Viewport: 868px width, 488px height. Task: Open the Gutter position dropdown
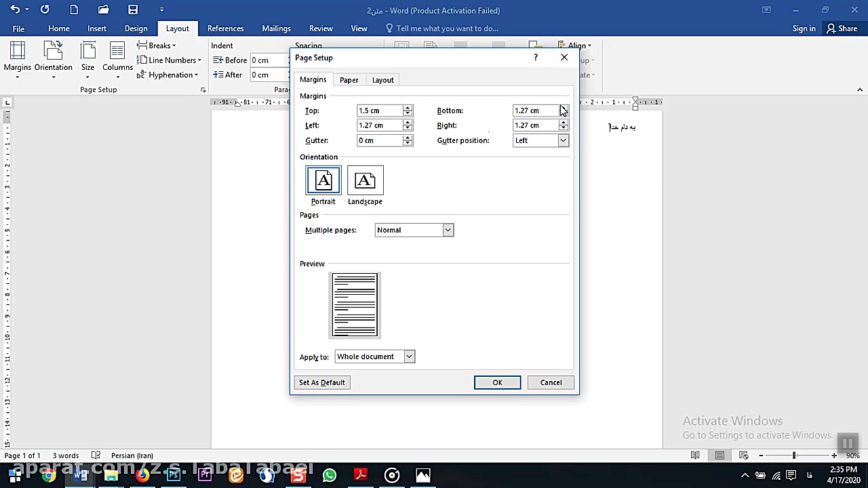coord(563,140)
